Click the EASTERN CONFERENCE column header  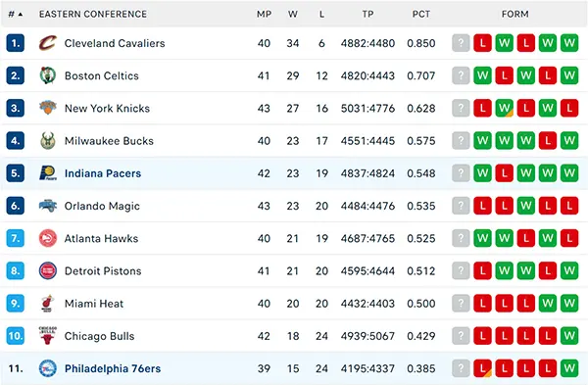(x=93, y=15)
